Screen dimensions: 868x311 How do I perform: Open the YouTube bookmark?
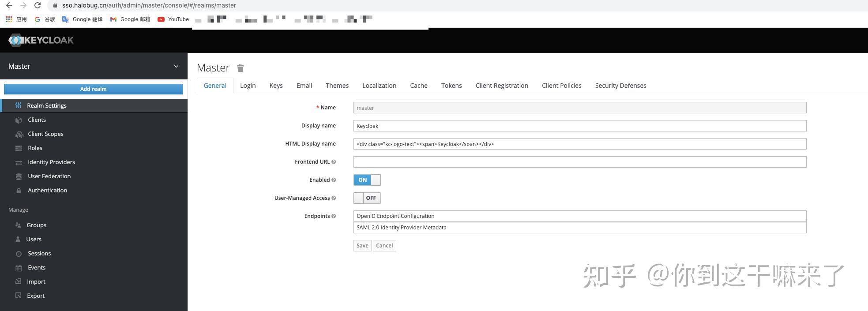[x=173, y=19]
